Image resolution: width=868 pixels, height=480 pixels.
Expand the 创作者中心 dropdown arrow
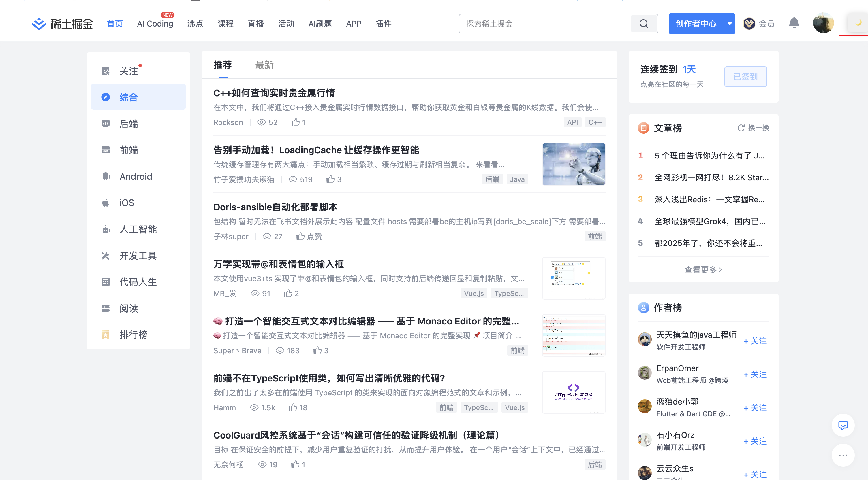tap(730, 24)
